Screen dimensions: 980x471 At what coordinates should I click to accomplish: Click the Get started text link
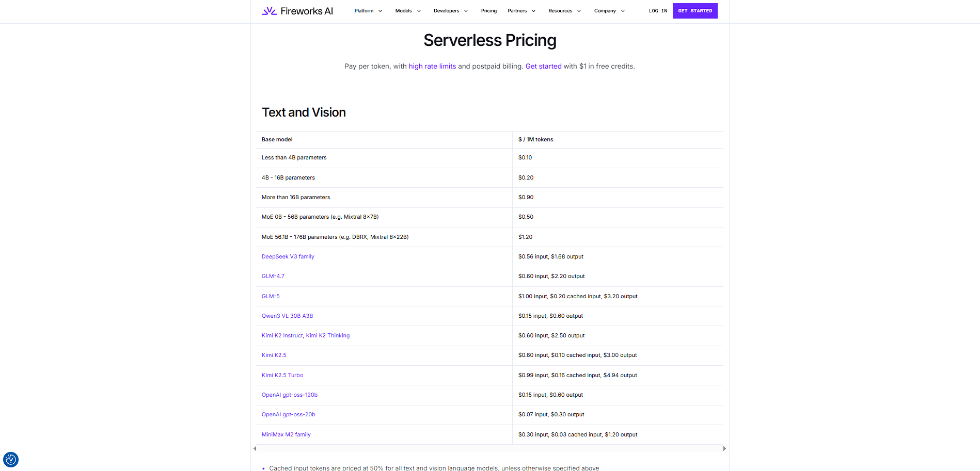coord(543,67)
